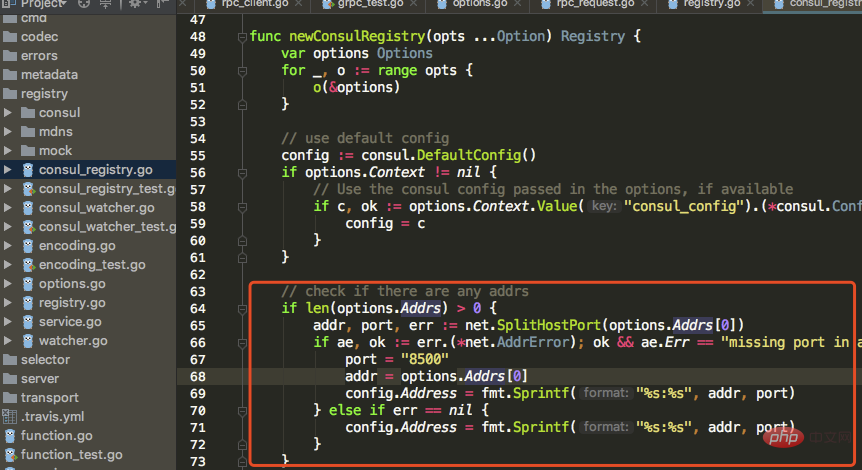The width and height of the screenshot is (862, 470).
Task: Fold the for loop at line 50
Action: click(x=242, y=71)
